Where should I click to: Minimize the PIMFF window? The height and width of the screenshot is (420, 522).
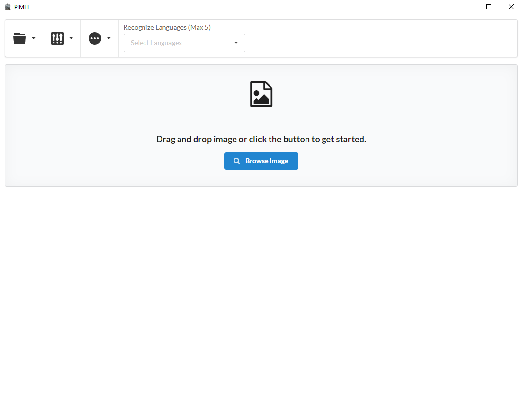point(467,7)
